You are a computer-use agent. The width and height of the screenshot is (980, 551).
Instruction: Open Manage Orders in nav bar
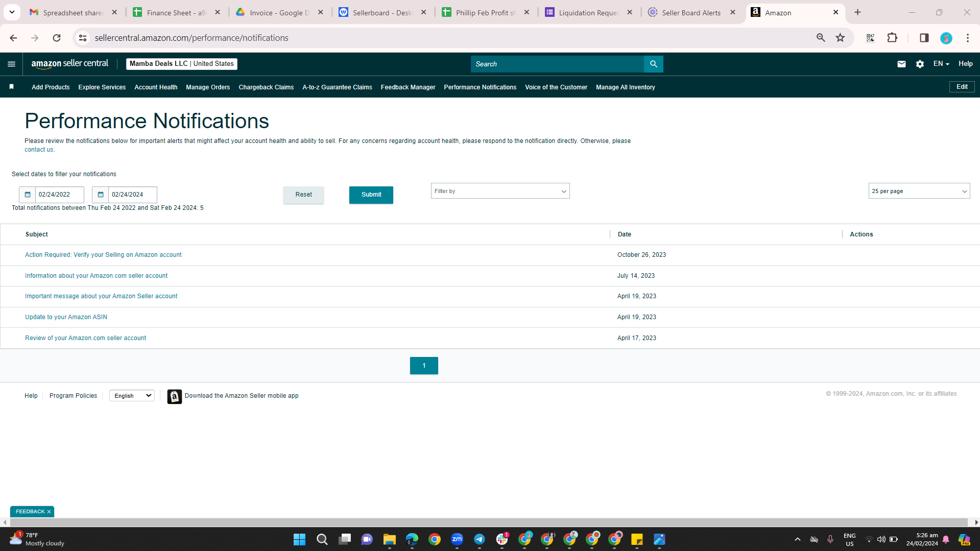click(208, 87)
